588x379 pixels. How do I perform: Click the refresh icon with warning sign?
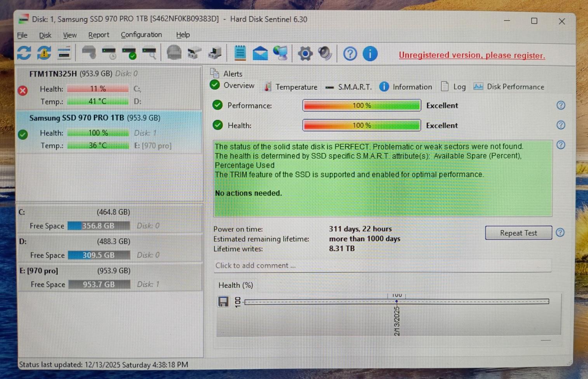[x=44, y=53]
